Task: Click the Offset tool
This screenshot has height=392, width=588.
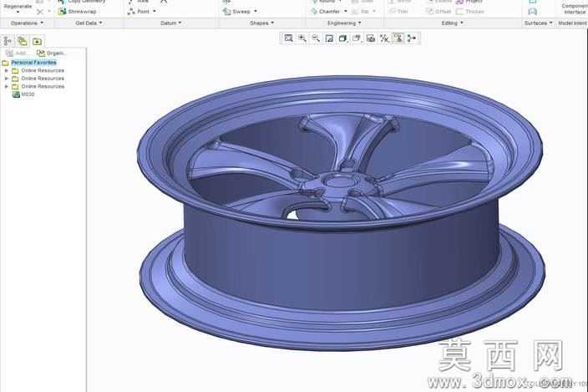Action: 438,12
